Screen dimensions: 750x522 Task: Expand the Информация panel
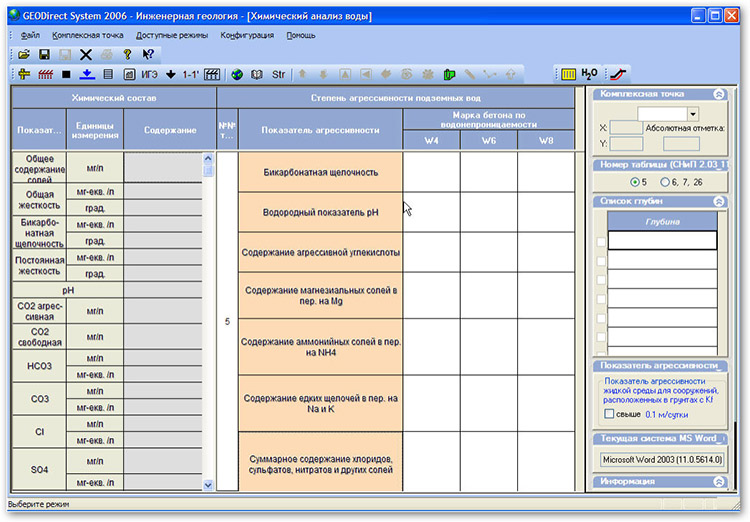(x=718, y=481)
